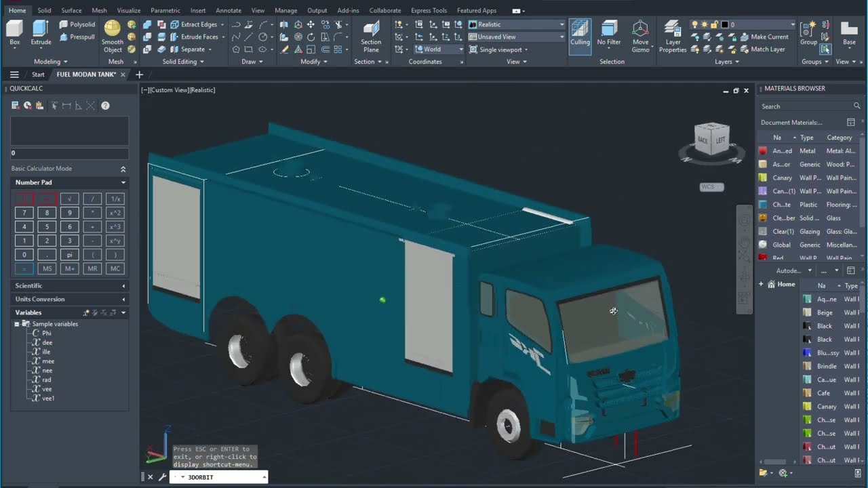This screenshot has height=488, width=868.
Task: Switch to the Solid ribbon tab
Action: point(44,10)
